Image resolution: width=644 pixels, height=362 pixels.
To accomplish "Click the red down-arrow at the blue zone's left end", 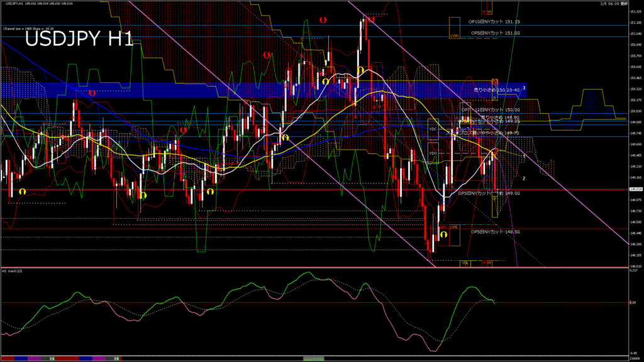I will [x=92, y=93].
